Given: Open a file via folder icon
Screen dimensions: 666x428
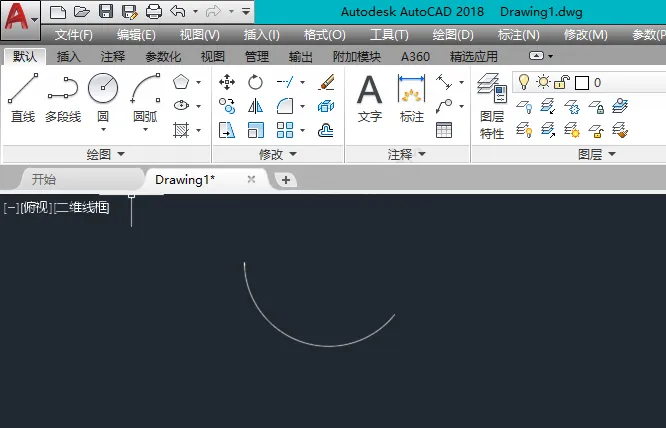Looking at the screenshot, I should point(82,12).
